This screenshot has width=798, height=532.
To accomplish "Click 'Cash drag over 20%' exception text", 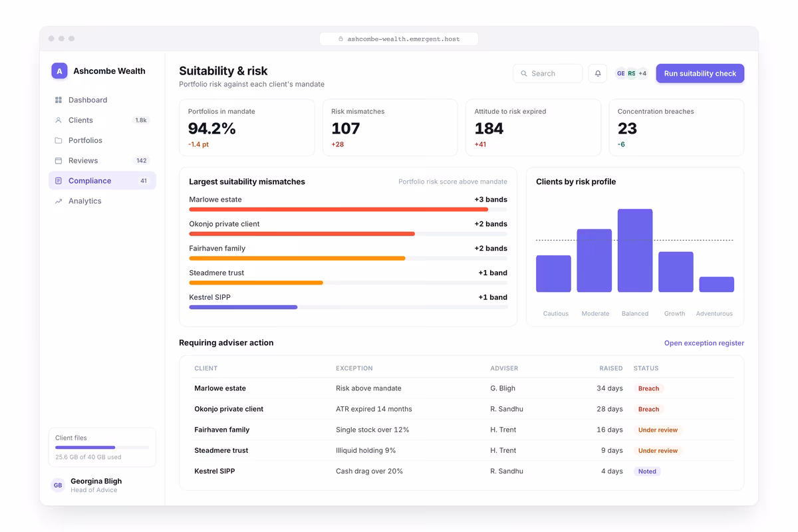I will coord(369,471).
